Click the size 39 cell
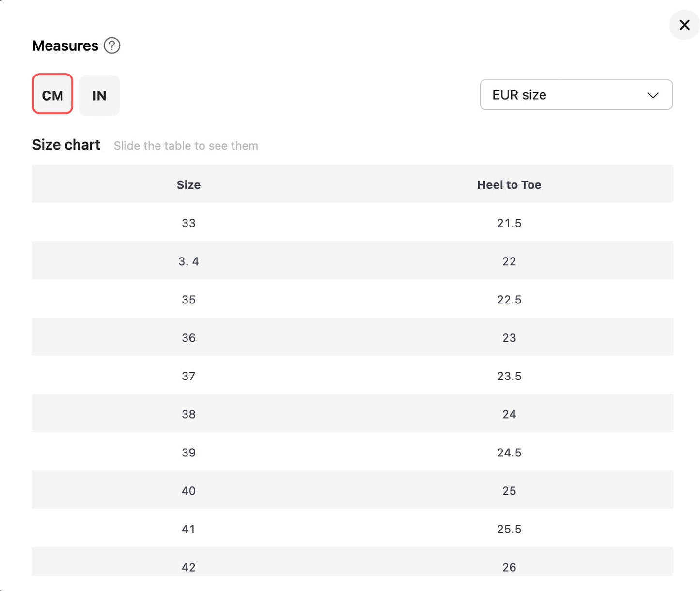Viewport: 700px width, 591px height. coord(188,453)
